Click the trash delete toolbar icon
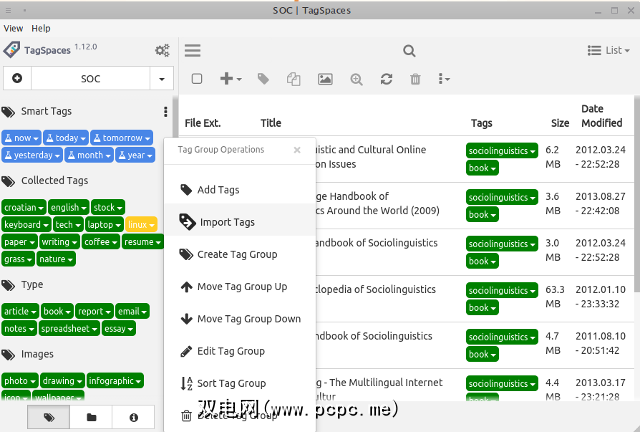 pos(415,79)
